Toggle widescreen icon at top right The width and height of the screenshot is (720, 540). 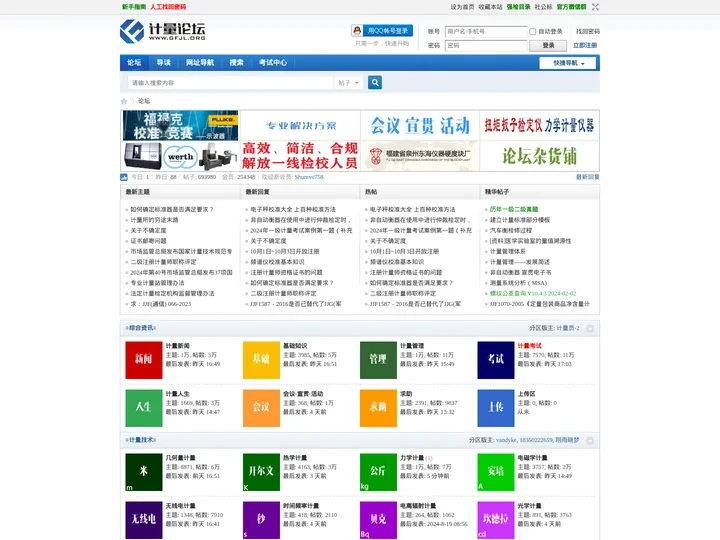595,7
